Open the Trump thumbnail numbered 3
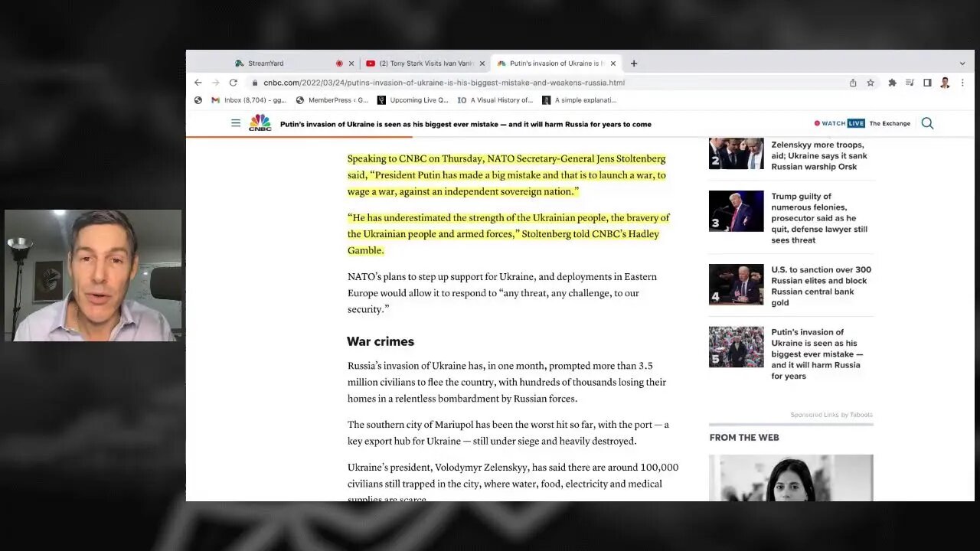Image resolution: width=980 pixels, height=551 pixels. 736,211
